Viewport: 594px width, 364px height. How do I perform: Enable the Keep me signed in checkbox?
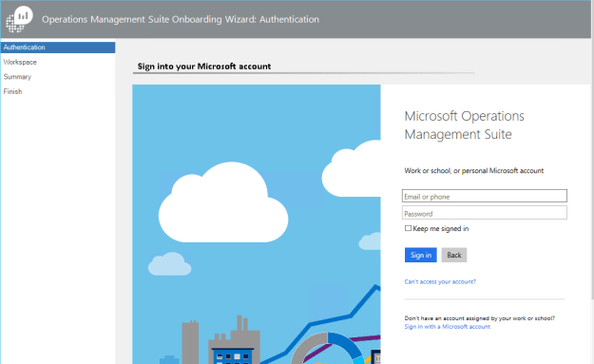pyautogui.click(x=408, y=228)
